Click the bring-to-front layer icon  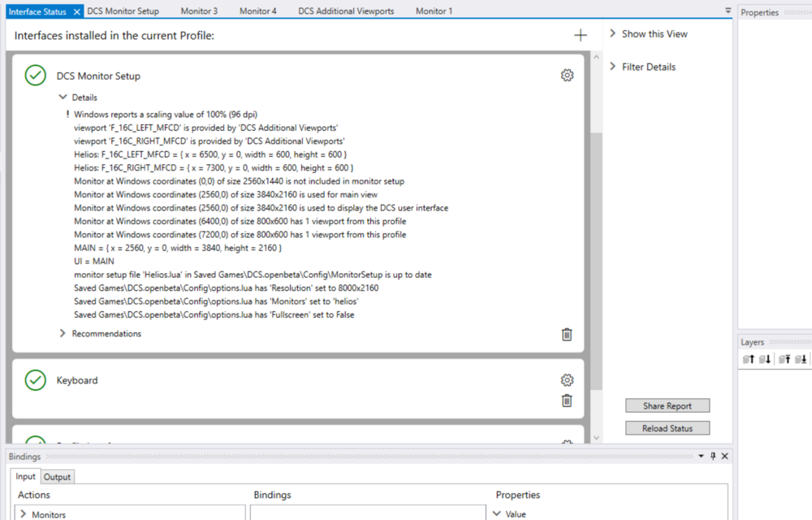pyautogui.click(x=784, y=358)
